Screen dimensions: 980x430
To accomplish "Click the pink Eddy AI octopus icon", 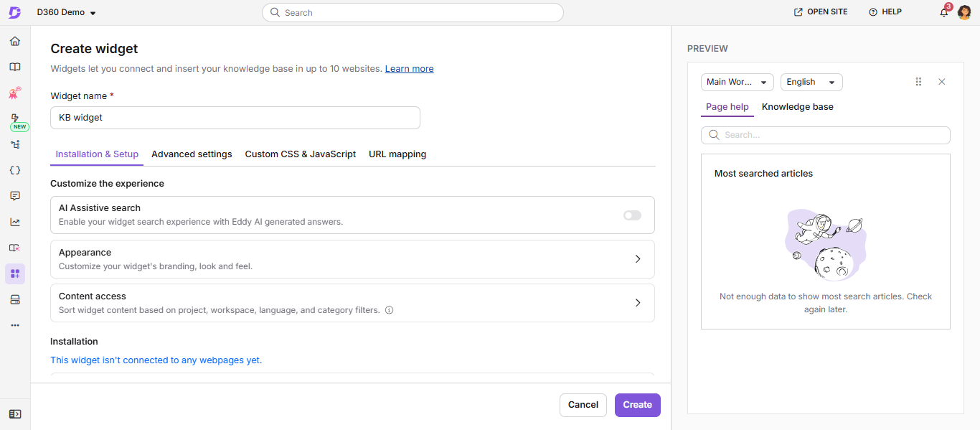I will click(15, 93).
